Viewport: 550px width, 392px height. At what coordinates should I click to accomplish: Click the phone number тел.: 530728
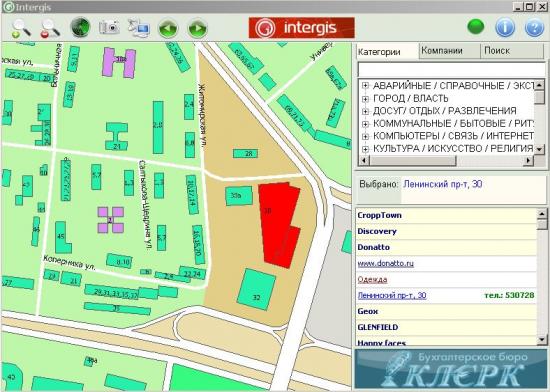pos(509,295)
